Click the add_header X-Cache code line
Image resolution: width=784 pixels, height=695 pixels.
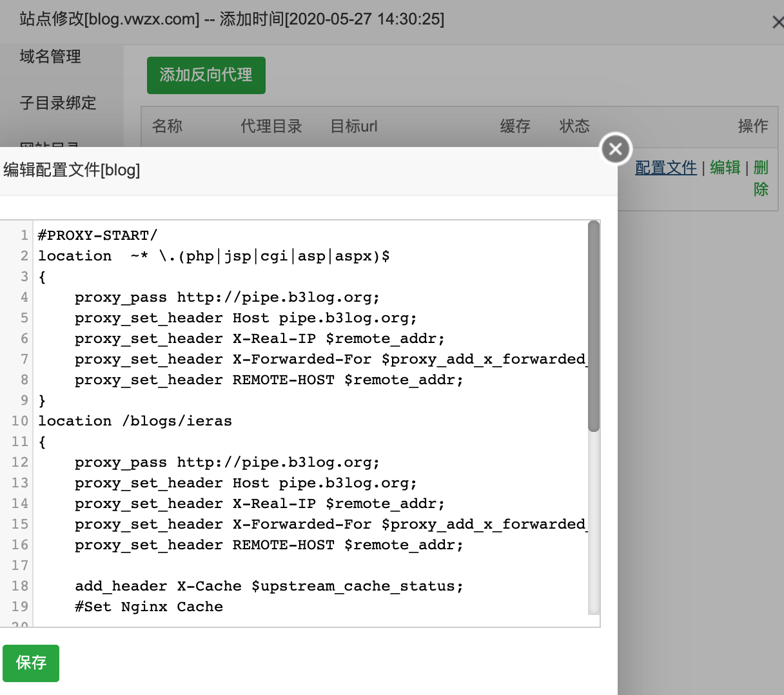269,586
